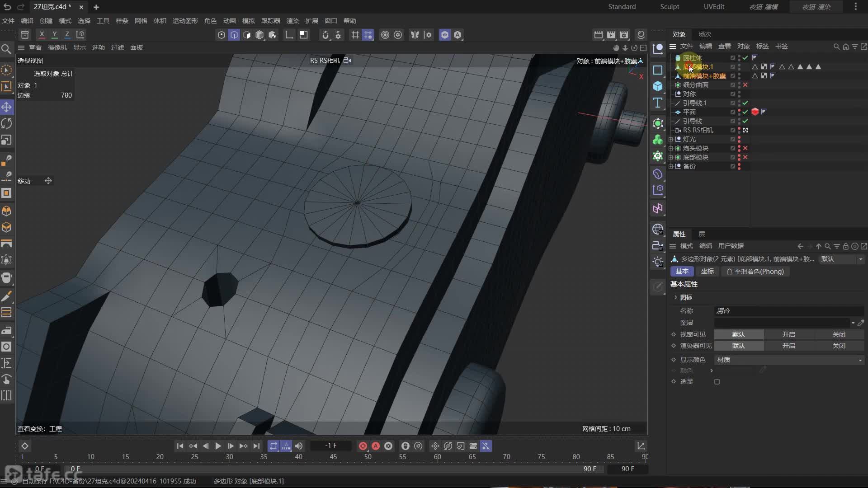The image size is (868, 488).
Task: Open the search magnifier in left toolbar
Action: (x=6, y=49)
